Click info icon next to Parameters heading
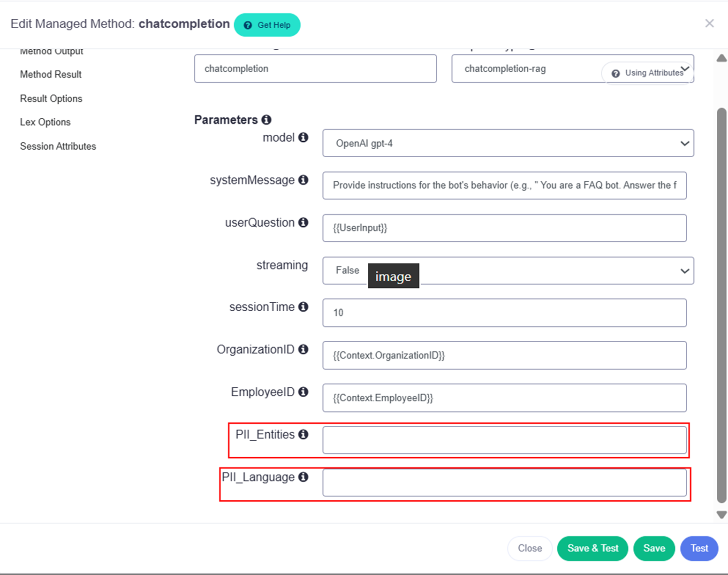This screenshot has height=575, width=728. 266,120
